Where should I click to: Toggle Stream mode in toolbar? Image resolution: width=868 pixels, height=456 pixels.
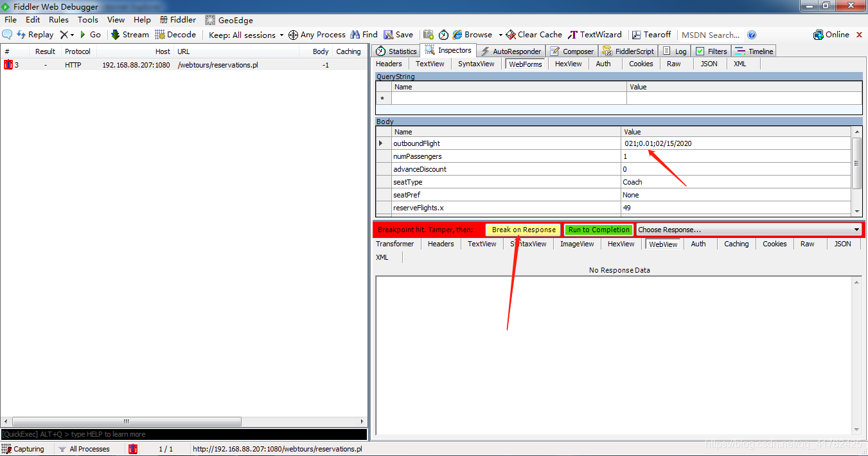[130, 35]
